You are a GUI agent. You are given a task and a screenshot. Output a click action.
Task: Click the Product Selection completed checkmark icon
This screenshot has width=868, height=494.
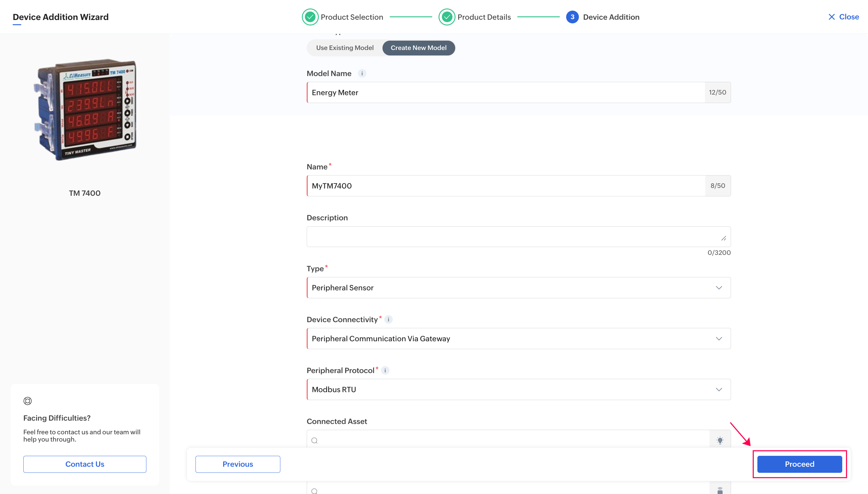click(310, 17)
